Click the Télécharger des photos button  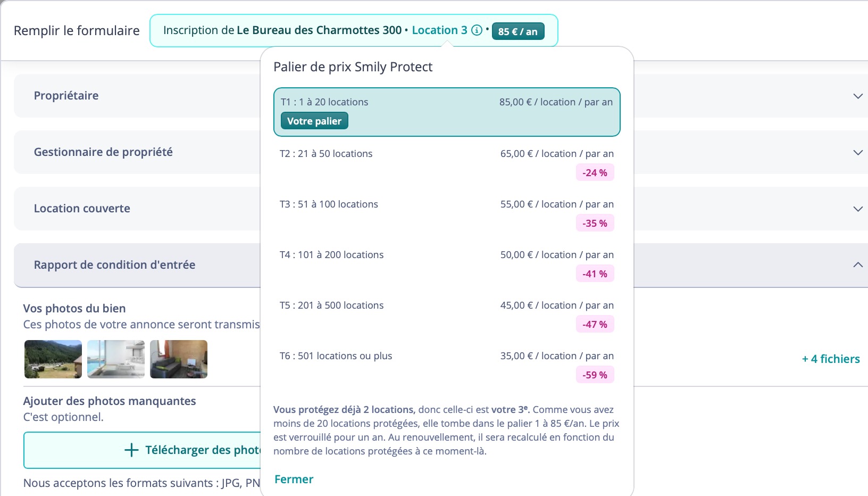coord(142,450)
